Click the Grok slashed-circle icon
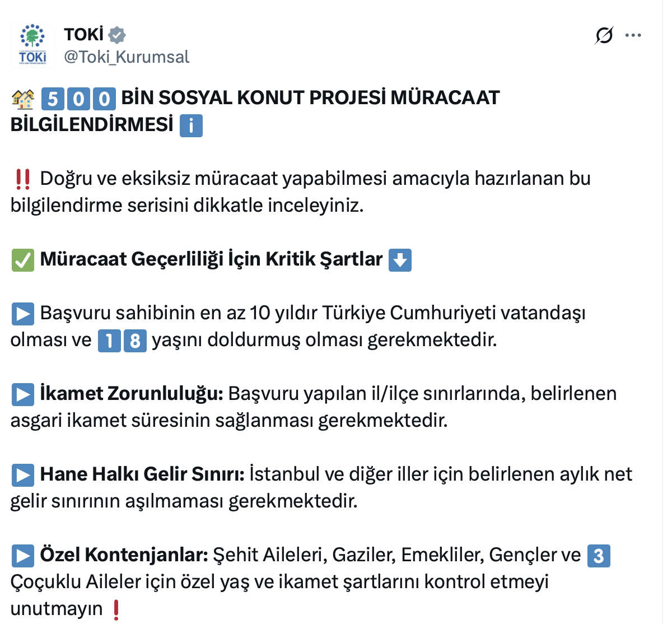 click(x=604, y=35)
